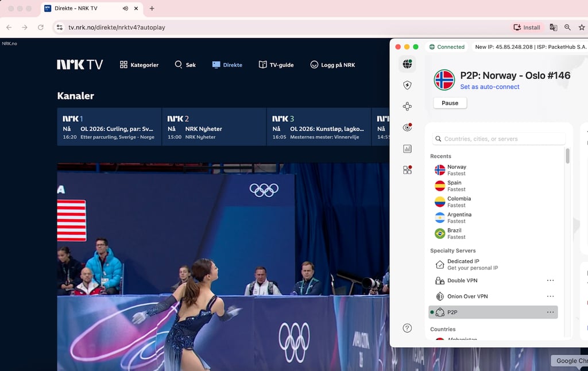
Task: Open Kategorier in NRK navigation
Action: (139, 64)
